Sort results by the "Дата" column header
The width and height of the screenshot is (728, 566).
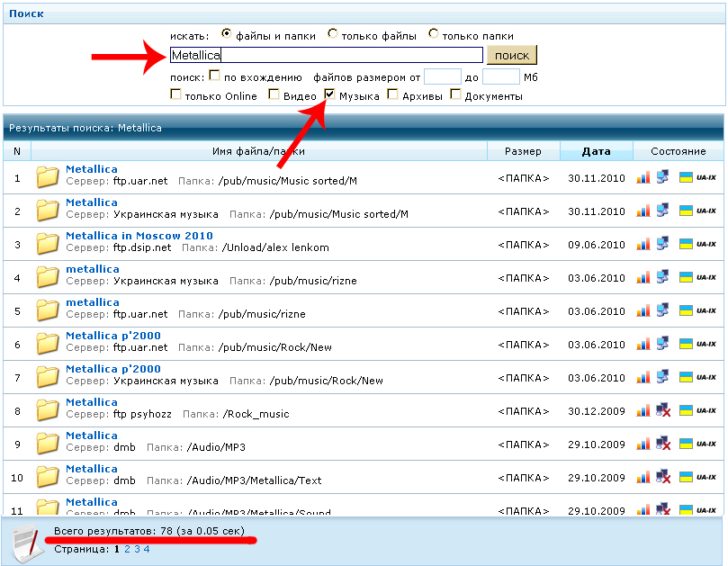tap(596, 151)
